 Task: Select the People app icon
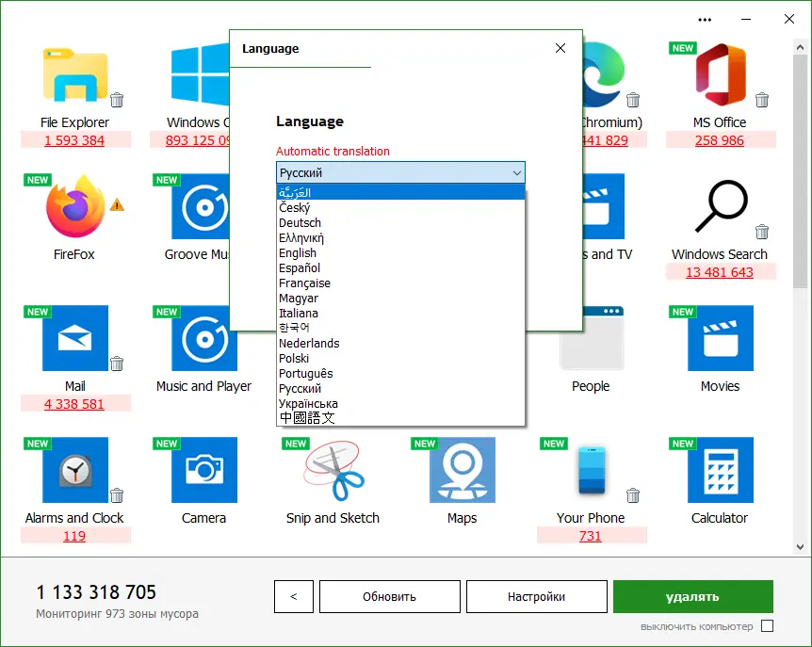click(x=592, y=338)
